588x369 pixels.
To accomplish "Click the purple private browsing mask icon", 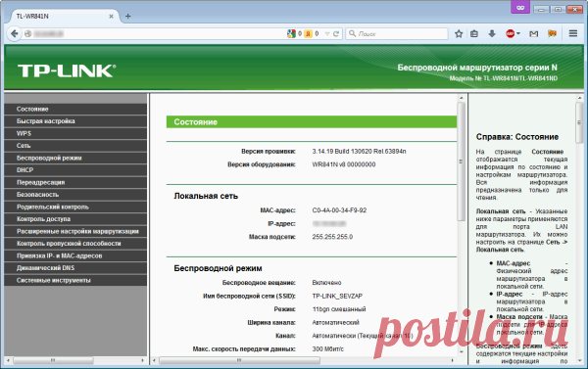I will coord(520,8).
